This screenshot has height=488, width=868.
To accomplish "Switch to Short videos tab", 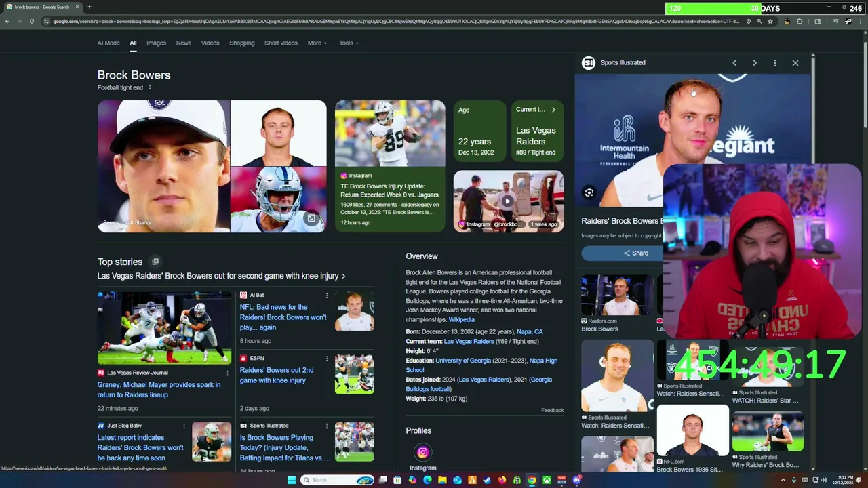I will (281, 43).
